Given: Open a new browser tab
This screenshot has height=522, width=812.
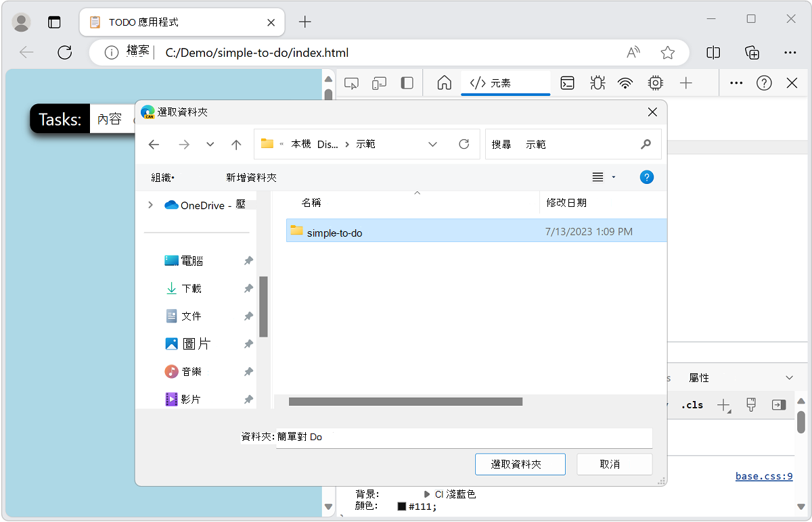Looking at the screenshot, I should click(305, 22).
